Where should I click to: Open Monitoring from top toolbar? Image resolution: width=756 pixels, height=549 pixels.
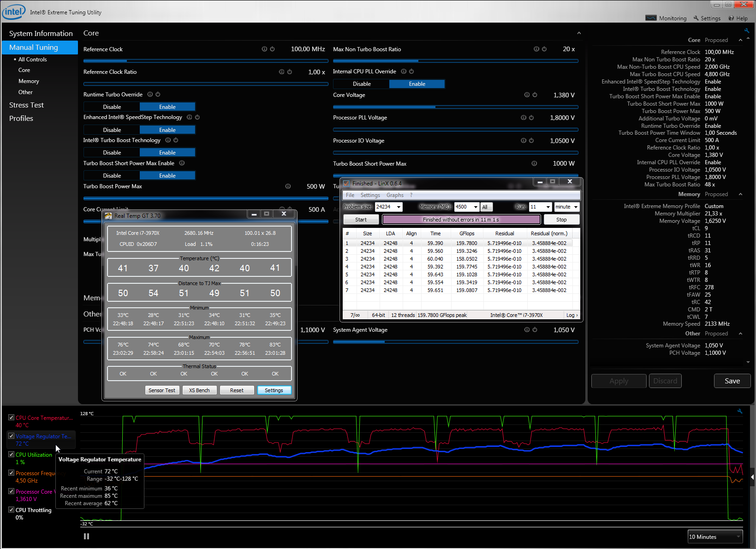click(x=666, y=18)
